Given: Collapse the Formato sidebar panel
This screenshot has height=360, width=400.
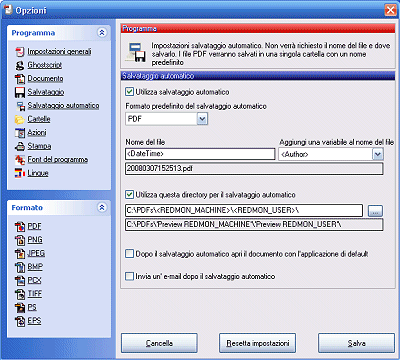Looking at the screenshot, I should (x=102, y=207).
